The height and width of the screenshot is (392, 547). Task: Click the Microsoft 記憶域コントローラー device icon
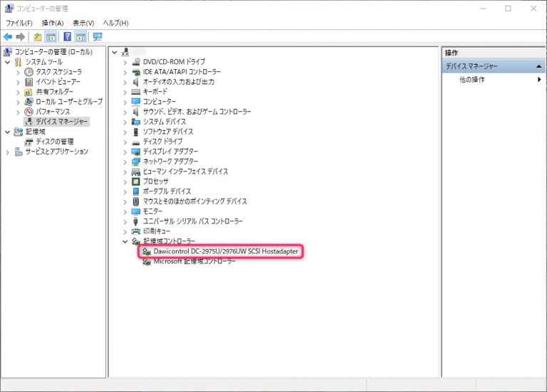(147, 262)
